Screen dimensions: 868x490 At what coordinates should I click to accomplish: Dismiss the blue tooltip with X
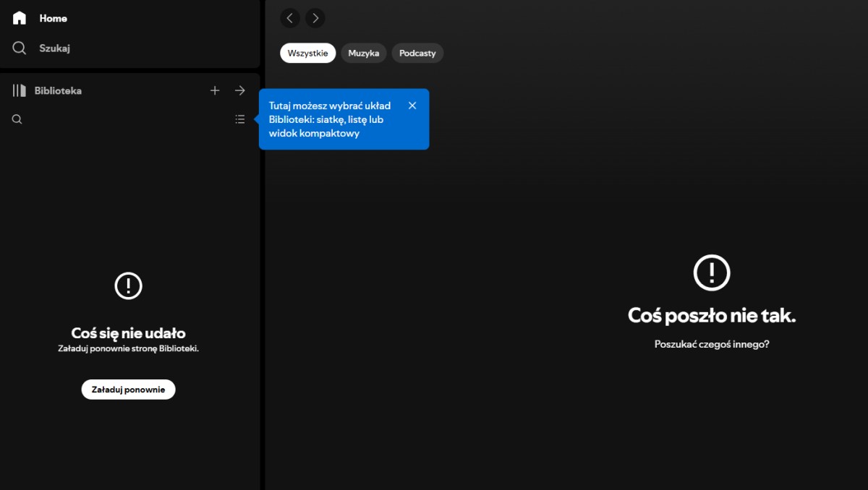point(412,106)
